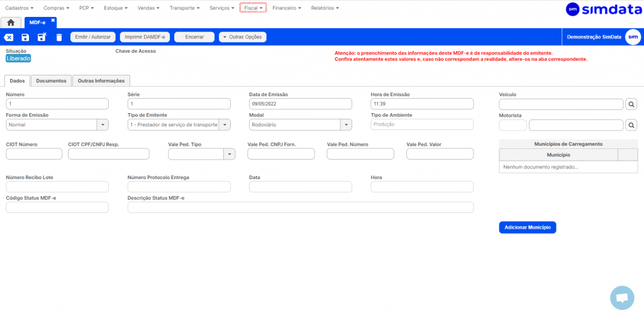Expand the Forma de Emissão dropdown
Image resolution: width=644 pixels, height=318 pixels.
pyautogui.click(x=103, y=125)
